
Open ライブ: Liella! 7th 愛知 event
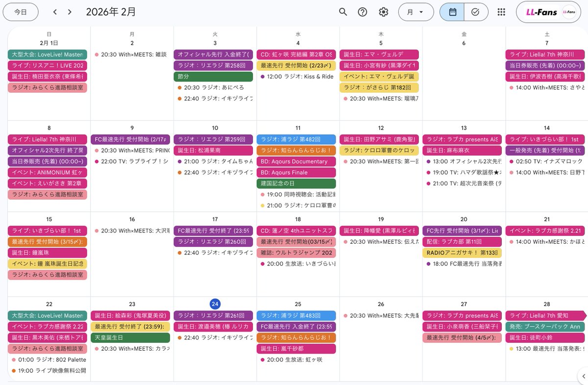[x=545, y=315]
